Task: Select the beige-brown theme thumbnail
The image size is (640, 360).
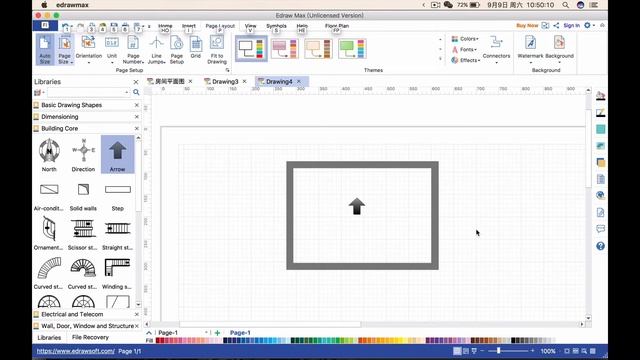Action: tap(318, 49)
